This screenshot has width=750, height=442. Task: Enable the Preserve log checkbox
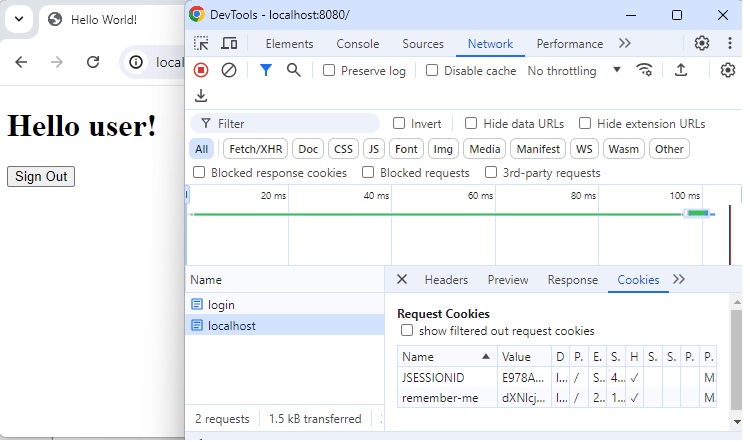tap(329, 71)
